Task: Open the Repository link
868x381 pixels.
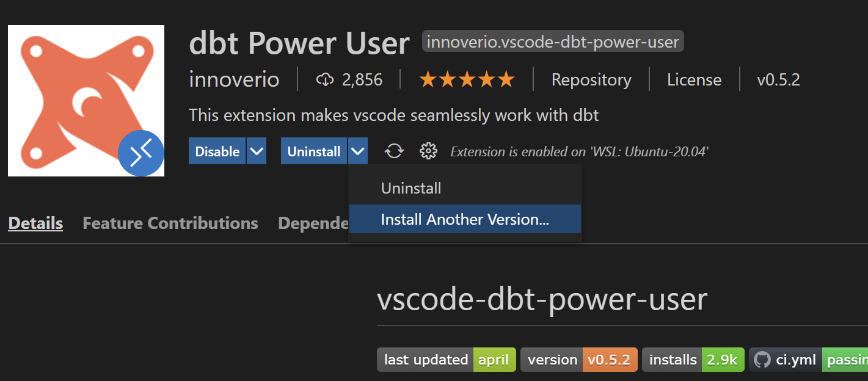Action: click(591, 79)
